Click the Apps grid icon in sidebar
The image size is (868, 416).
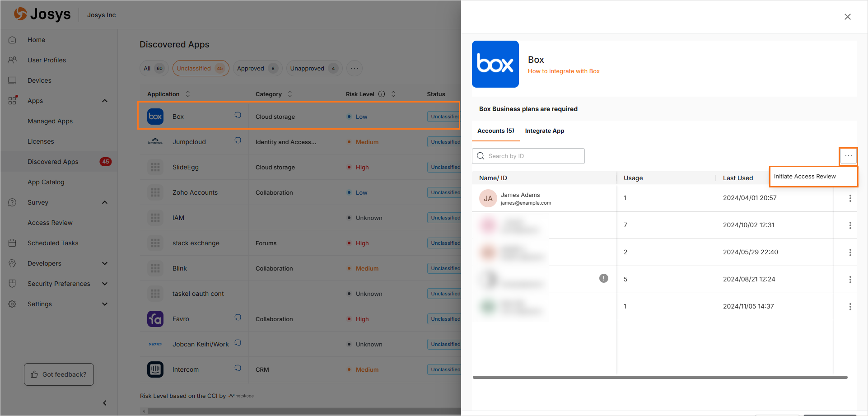(x=12, y=101)
